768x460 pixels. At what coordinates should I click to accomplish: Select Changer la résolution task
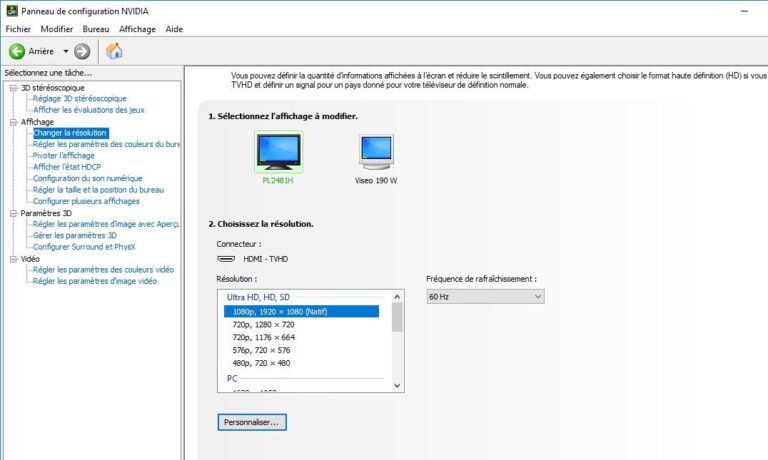tap(70, 133)
